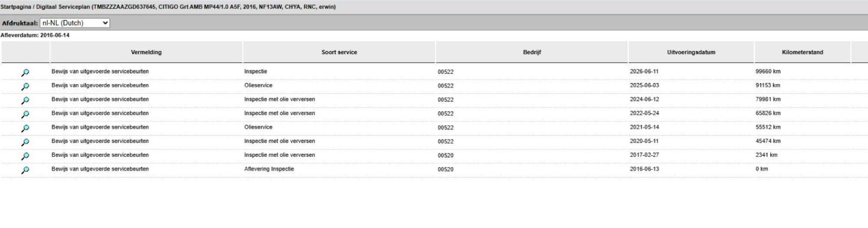Viewport: 868px width, 228px height.
Task: Select the 99660 km mileage cell
Action: pos(768,71)
